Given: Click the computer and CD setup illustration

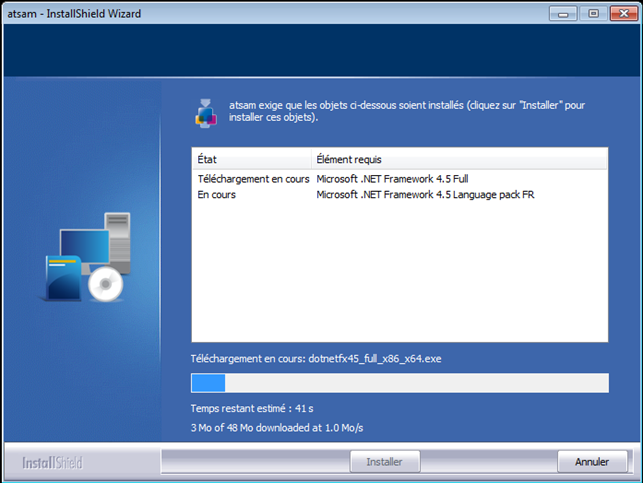Looking at the screenshot, I should click(87, 257).
